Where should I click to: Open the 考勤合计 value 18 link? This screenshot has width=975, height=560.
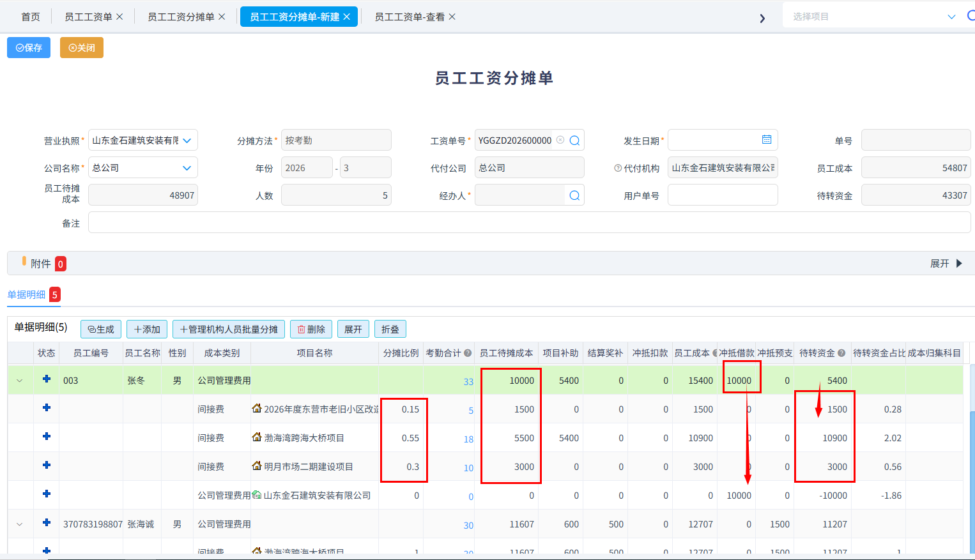468,439
